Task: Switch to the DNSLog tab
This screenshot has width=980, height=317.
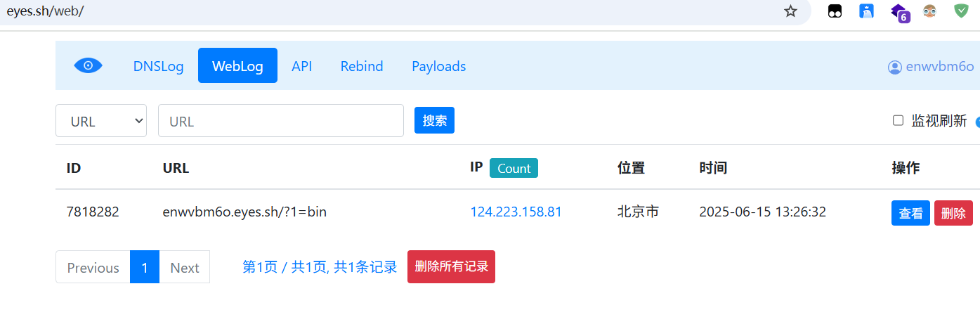Action: pyautogui.click(x=158, y=66)
